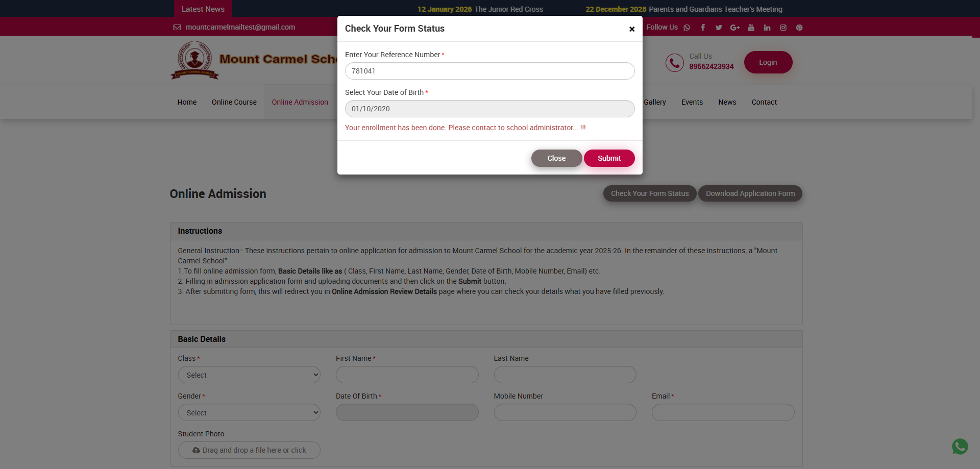
Task: Open the floating WhatsApp chat icon
Action: [960, 447]
